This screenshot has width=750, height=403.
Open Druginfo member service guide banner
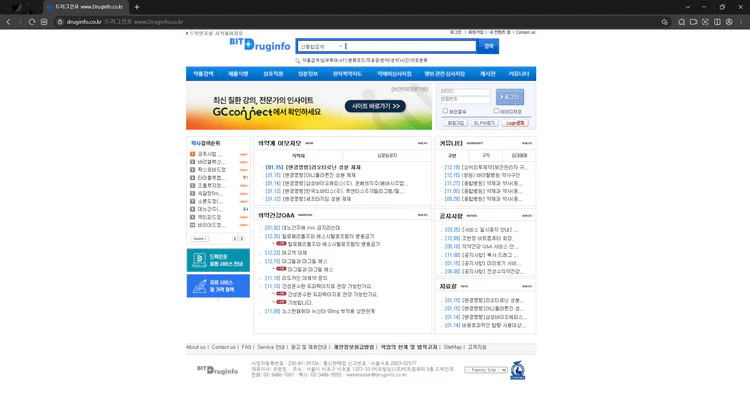point(218,260)
